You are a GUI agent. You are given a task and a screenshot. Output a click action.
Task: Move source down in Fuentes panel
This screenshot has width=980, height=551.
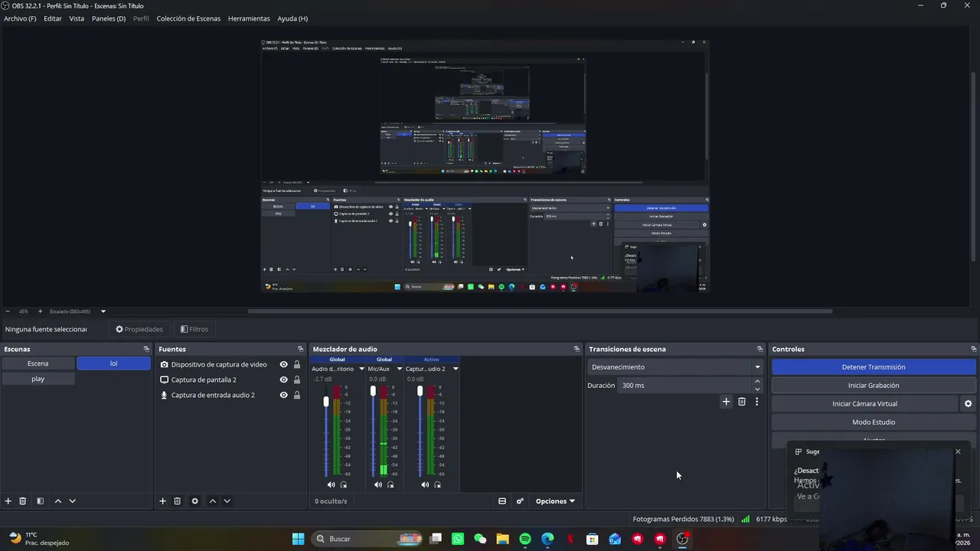point(227,501)
